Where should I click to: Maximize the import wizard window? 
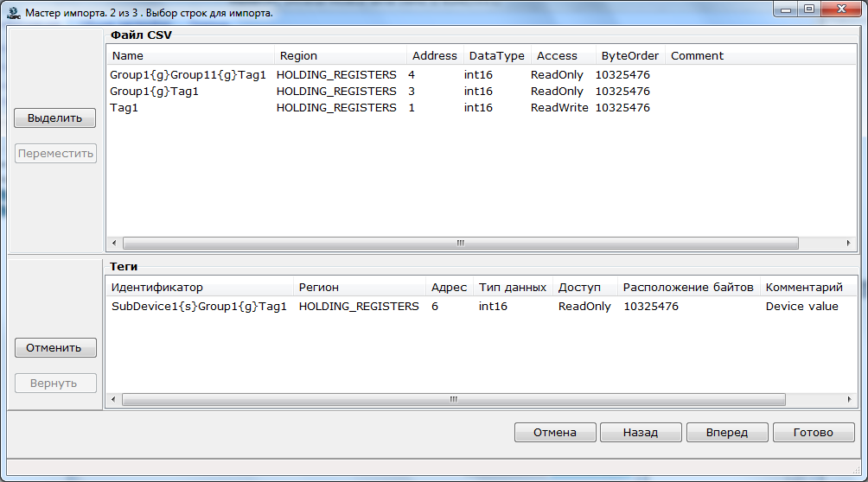coord(809,9)
